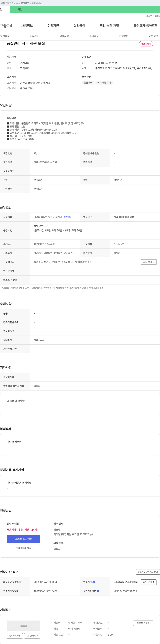160x644 pixels.
Task: Click 퇴직금 value in 퇴직급여 row
Action: click(x=117, y=253)
